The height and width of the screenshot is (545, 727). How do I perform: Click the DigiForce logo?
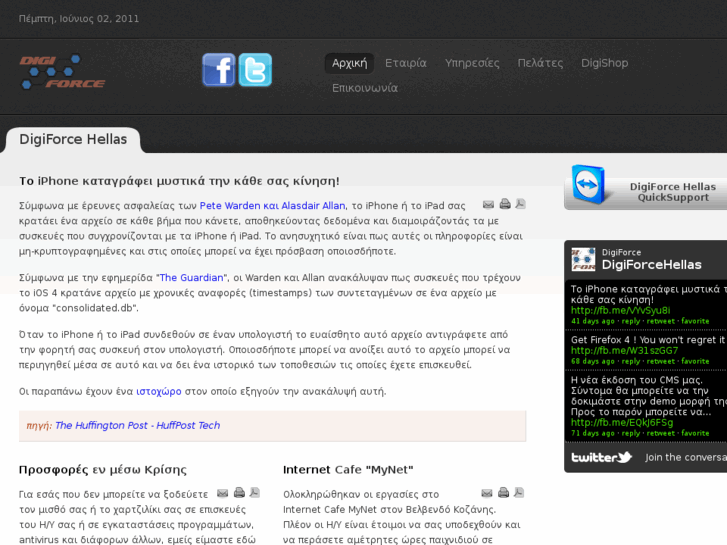pyautogui.click(x=63, y=72)
